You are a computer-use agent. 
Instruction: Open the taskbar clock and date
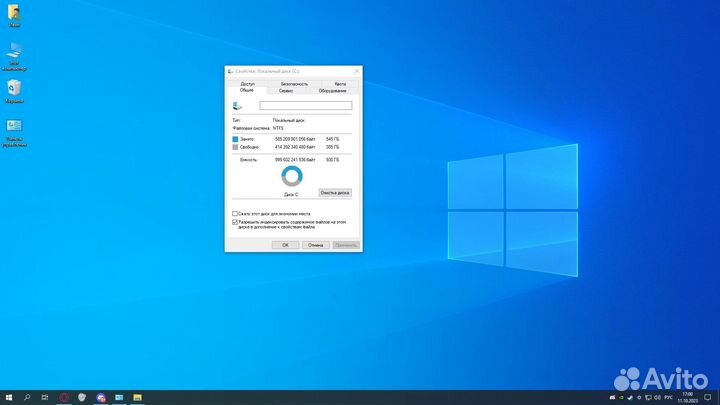[x=688, y=398]
